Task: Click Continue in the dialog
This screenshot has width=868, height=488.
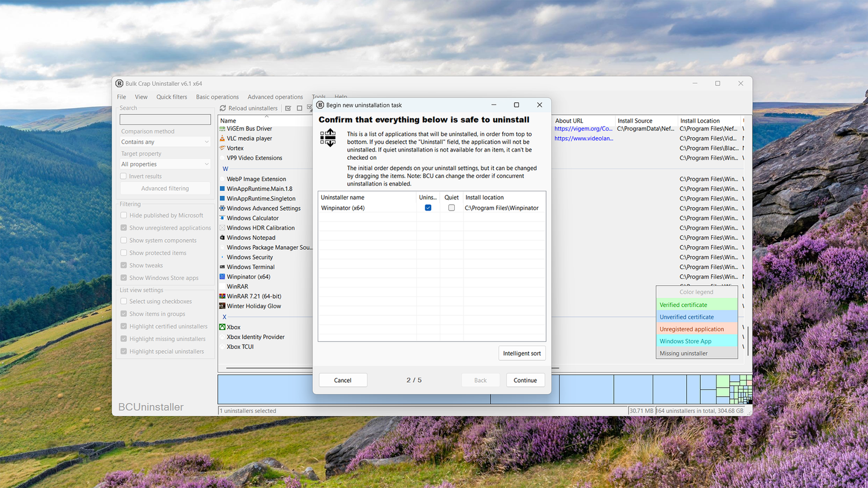Action: [525, 380]
